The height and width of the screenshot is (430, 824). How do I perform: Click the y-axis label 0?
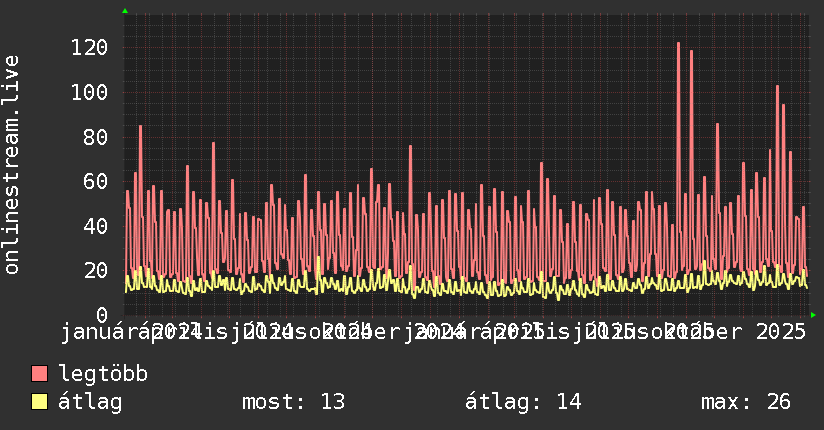[x=102, y=315]
